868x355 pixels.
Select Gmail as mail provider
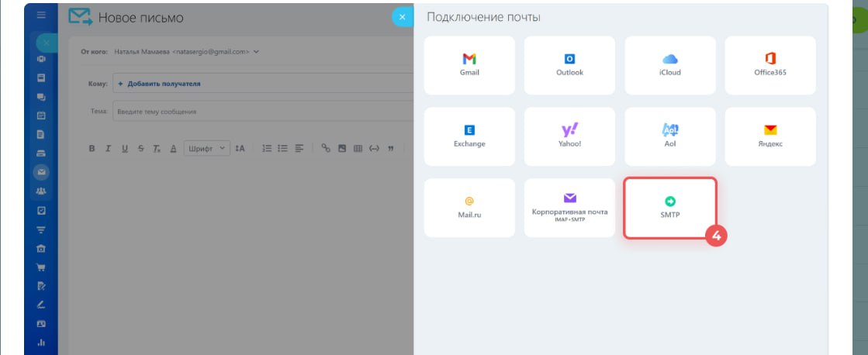469,65
